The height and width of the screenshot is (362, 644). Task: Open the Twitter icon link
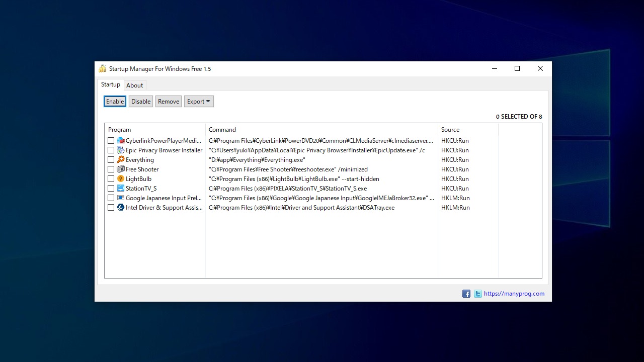point(477,294)
